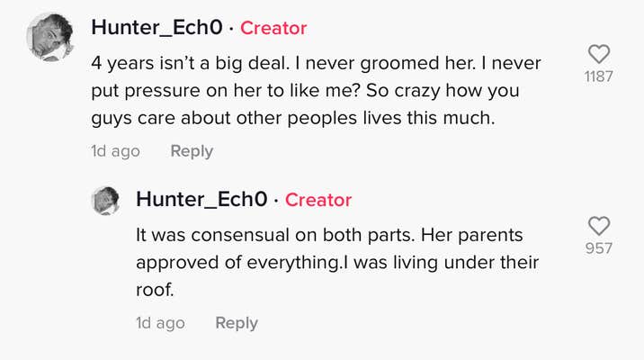Tap the heart on the 957-like reply
The height and width of the screenshot is (360, 644).
tap(598, 225)
